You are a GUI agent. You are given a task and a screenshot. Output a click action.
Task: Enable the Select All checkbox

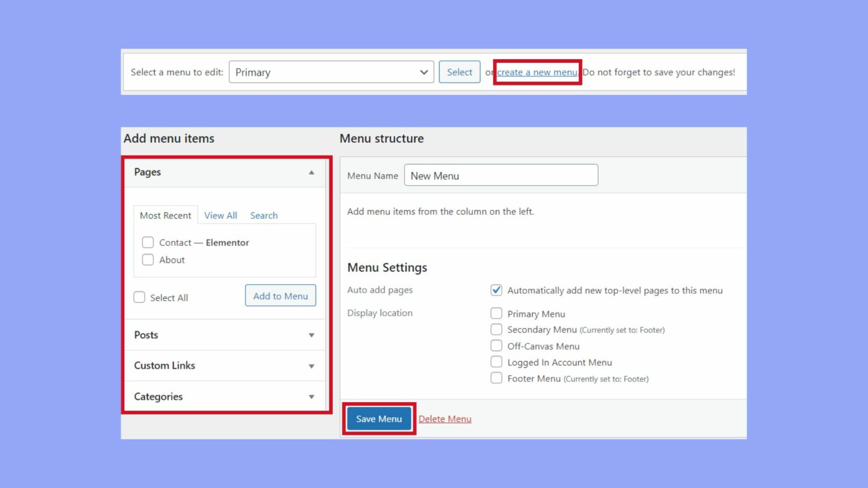point(139,297)
